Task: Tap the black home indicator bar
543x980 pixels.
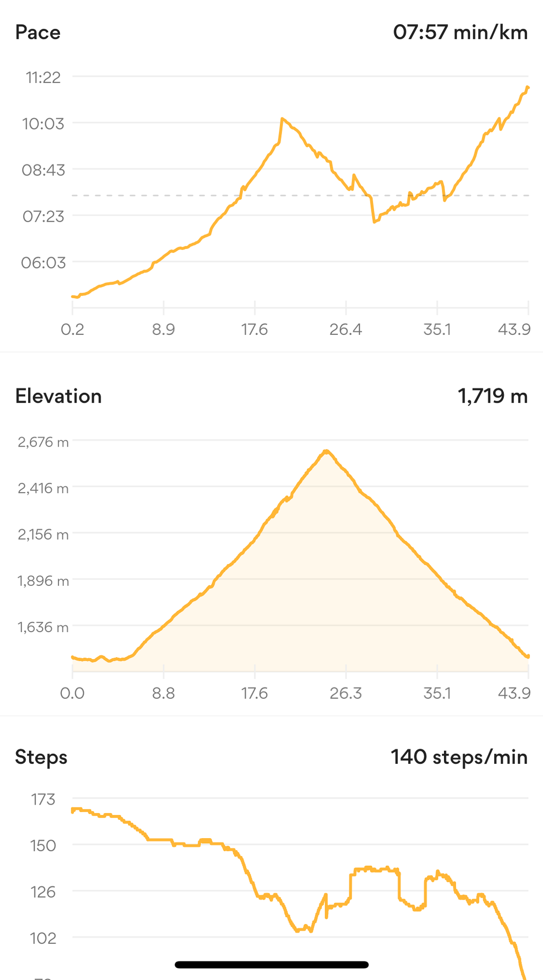Action: point(271,964)
